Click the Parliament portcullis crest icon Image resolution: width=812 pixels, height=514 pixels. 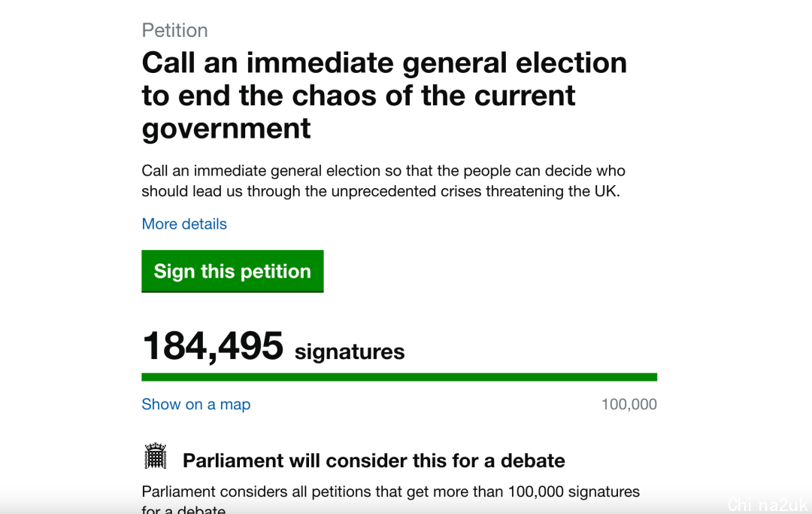tap(156, 456)
